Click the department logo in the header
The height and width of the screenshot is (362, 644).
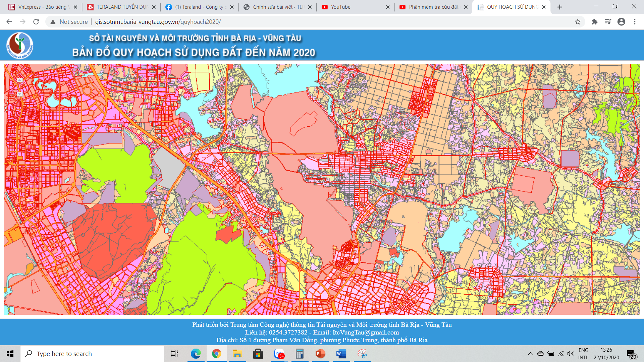[x=20, y=46]
